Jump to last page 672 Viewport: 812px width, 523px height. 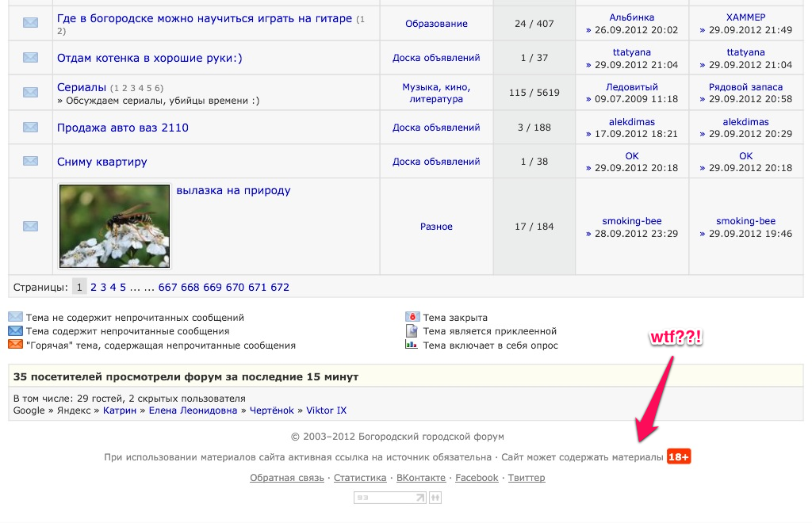280,287
